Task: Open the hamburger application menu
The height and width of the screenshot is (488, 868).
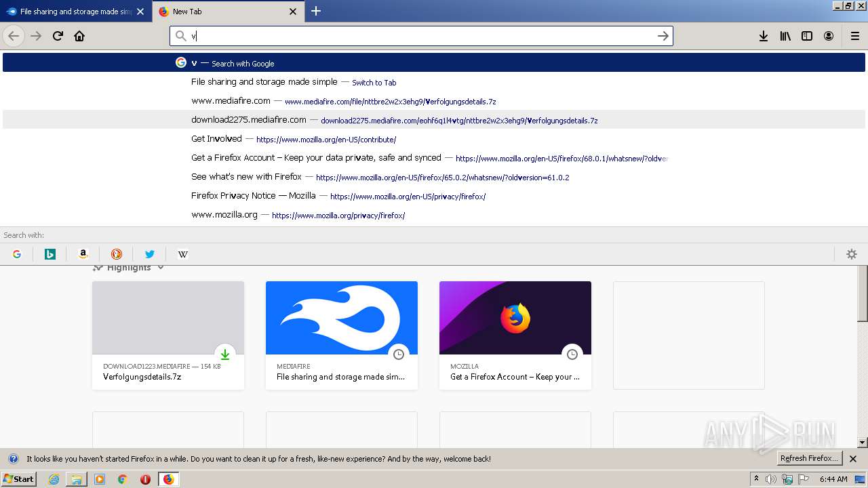Action: tap(855, 36)
